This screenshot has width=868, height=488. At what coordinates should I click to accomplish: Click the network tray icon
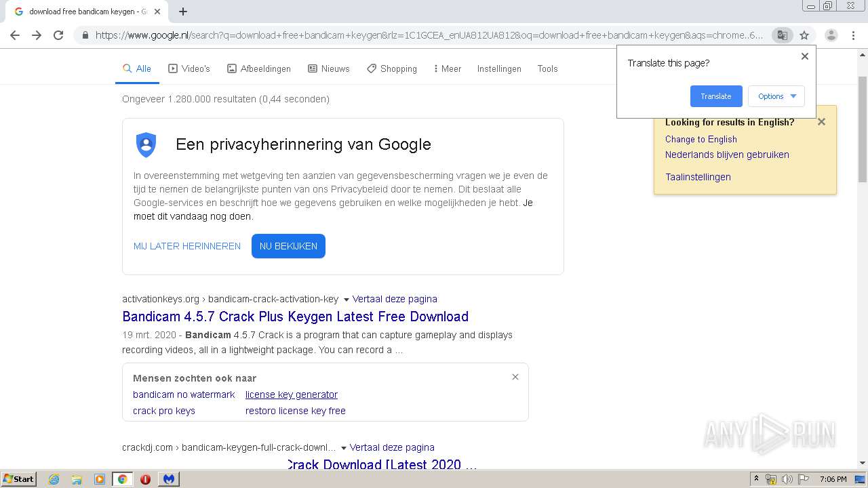(771, 479)
